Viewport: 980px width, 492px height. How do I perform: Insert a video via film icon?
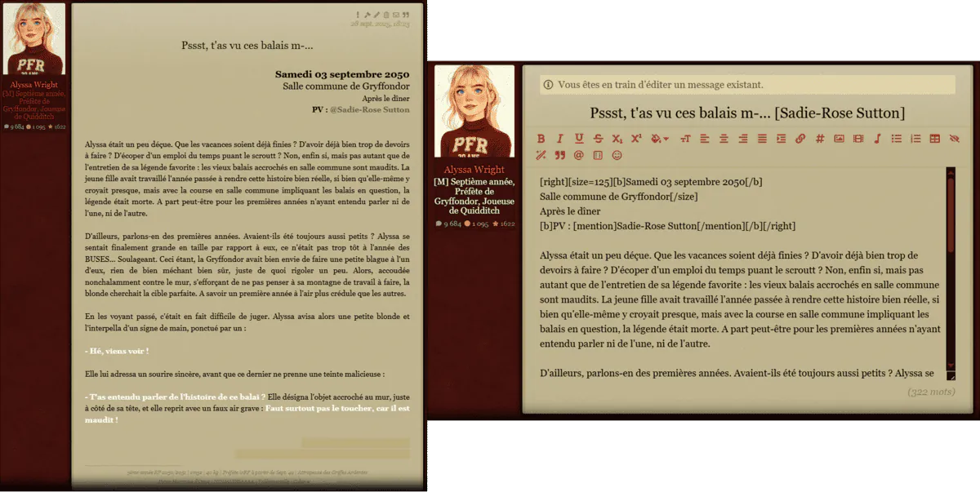(858, 139)
